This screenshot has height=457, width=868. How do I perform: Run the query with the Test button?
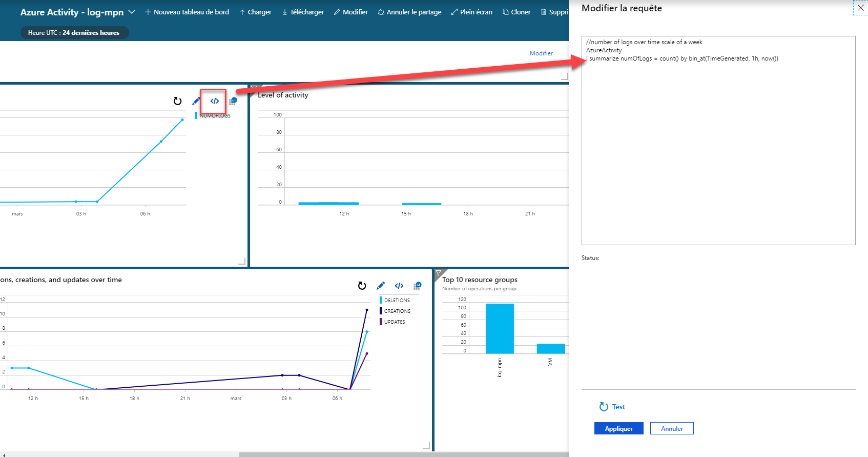click(612, 407)
